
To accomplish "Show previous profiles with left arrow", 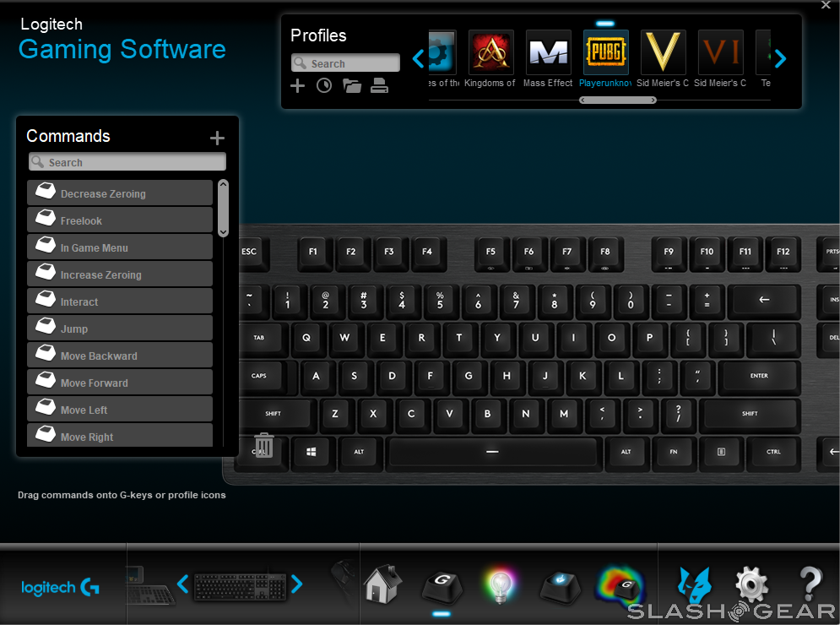I will point(419,58).
